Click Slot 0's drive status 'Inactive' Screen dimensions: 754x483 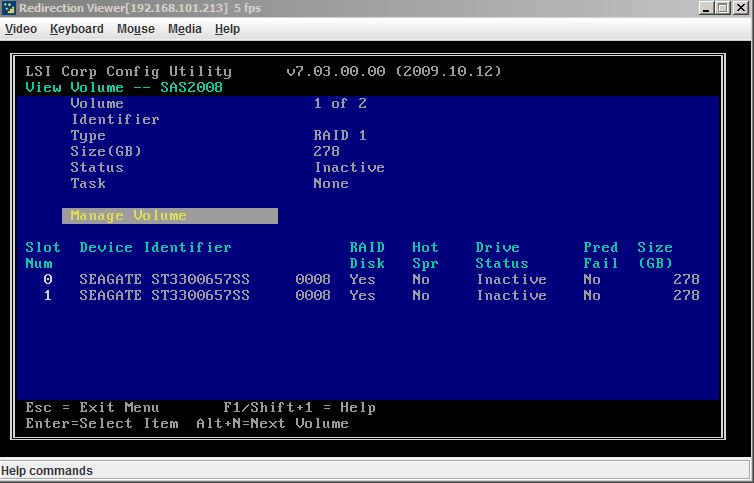512,280
